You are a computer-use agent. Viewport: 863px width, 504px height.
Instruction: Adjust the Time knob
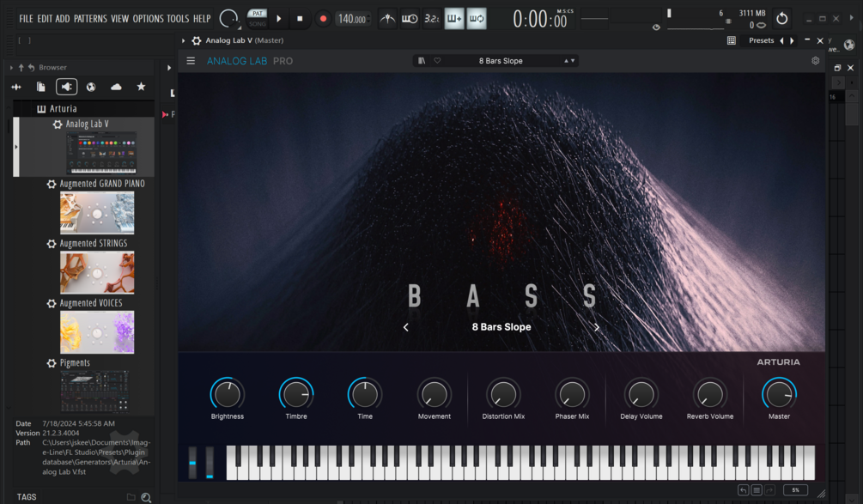coord(365,394)
